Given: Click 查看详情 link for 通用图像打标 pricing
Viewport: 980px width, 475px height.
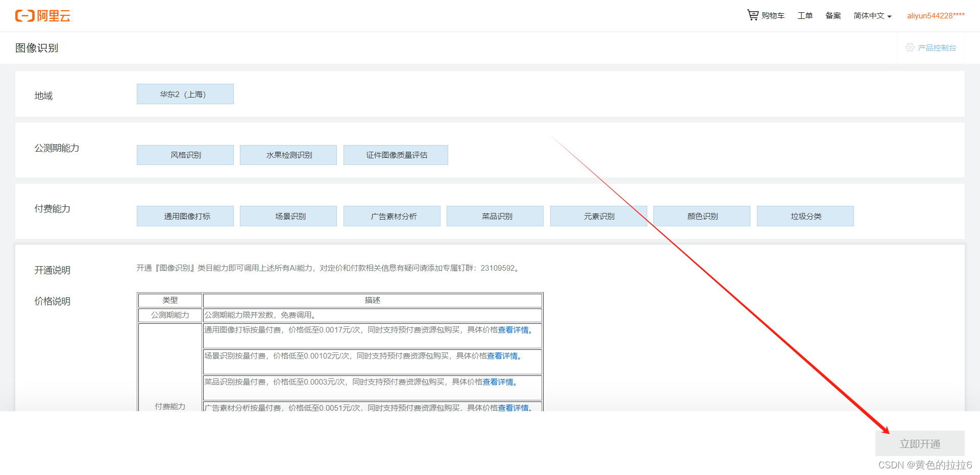Looking at the screenshot, I should pyautogui.click(x=513, y=330).
